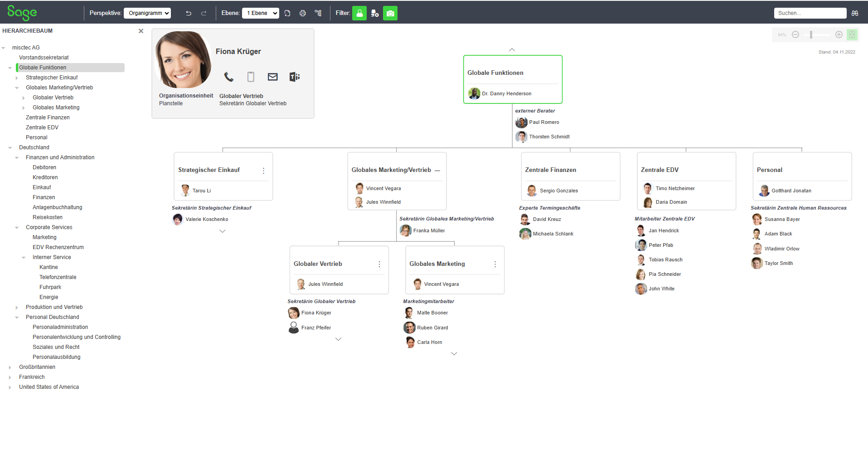Select Personalausbildung in the hierarchy tree
Viewport: 868px width, 451px height.
click(57, 357)
